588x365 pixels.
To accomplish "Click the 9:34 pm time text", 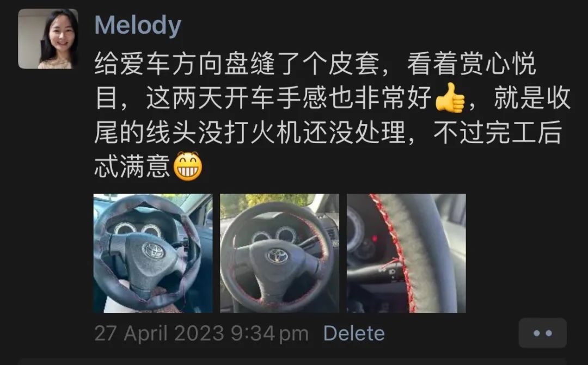I will pyautogui.click(x=269, y=333).
